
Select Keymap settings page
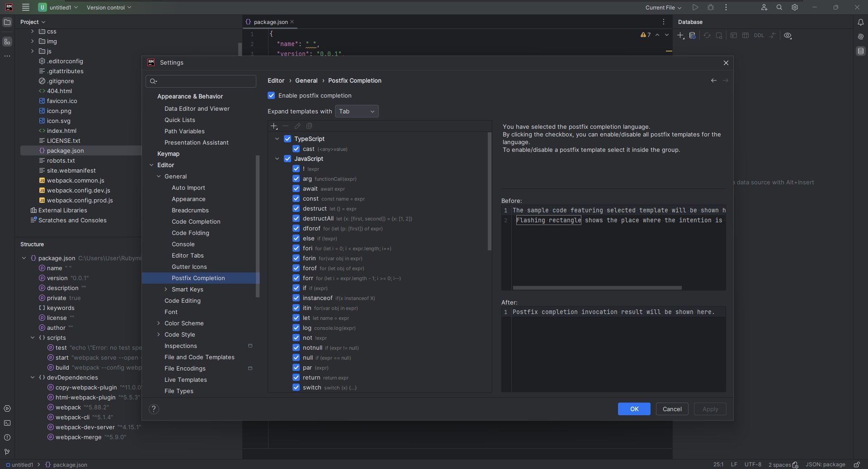[x=168, y=154]
